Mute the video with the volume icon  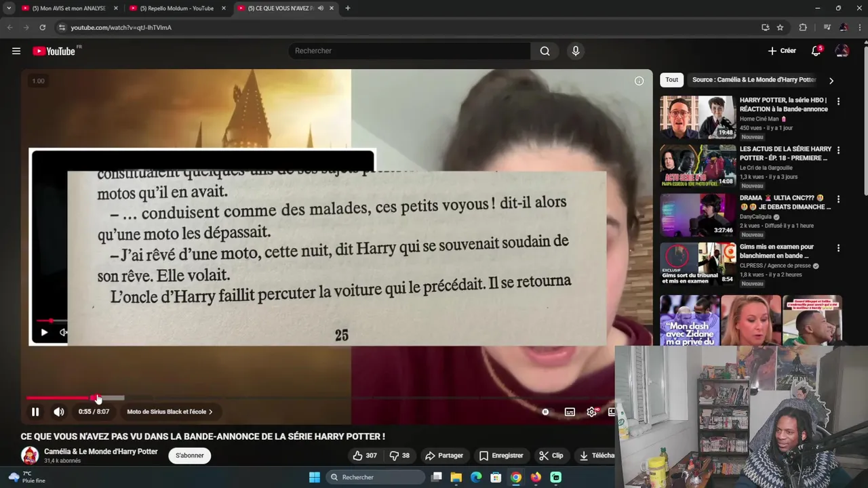pos(59,411)
